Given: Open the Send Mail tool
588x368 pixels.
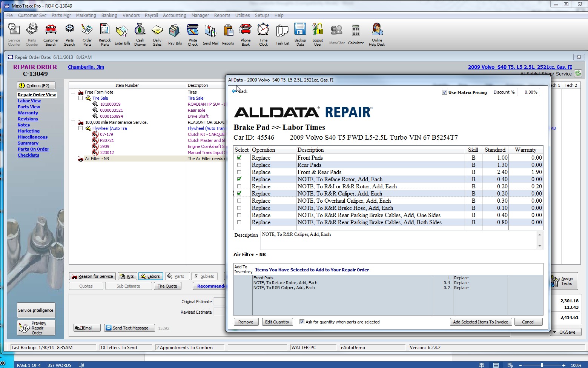Looking at the screenshot, I should (210, 34).
